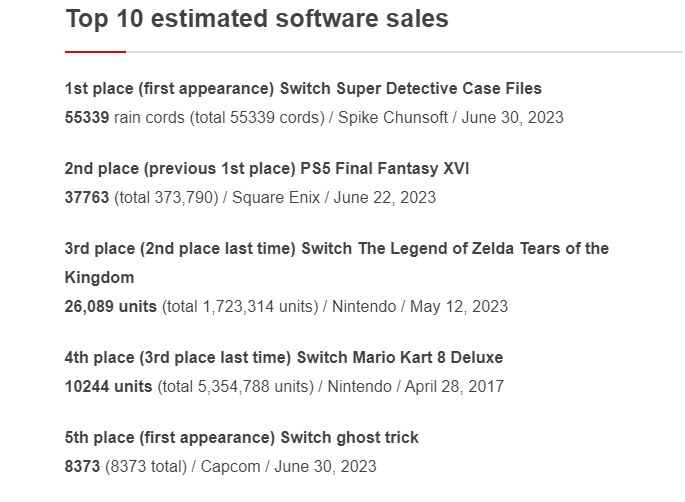
Task: Click the bold 10244 units figure
Action: tap(108, 386)
